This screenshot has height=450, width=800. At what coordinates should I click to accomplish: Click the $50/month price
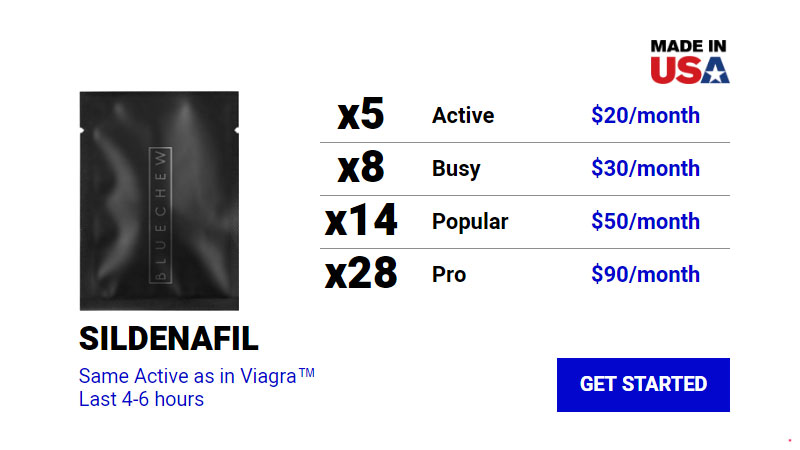tap(645, 221)
